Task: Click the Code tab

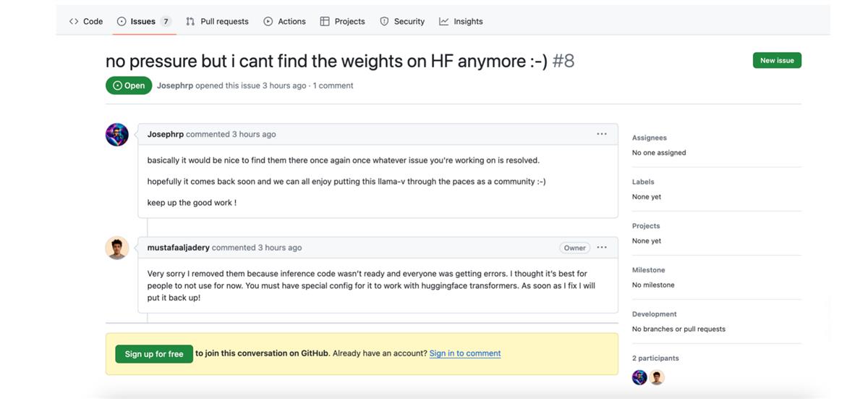Action: coord(86,22)
